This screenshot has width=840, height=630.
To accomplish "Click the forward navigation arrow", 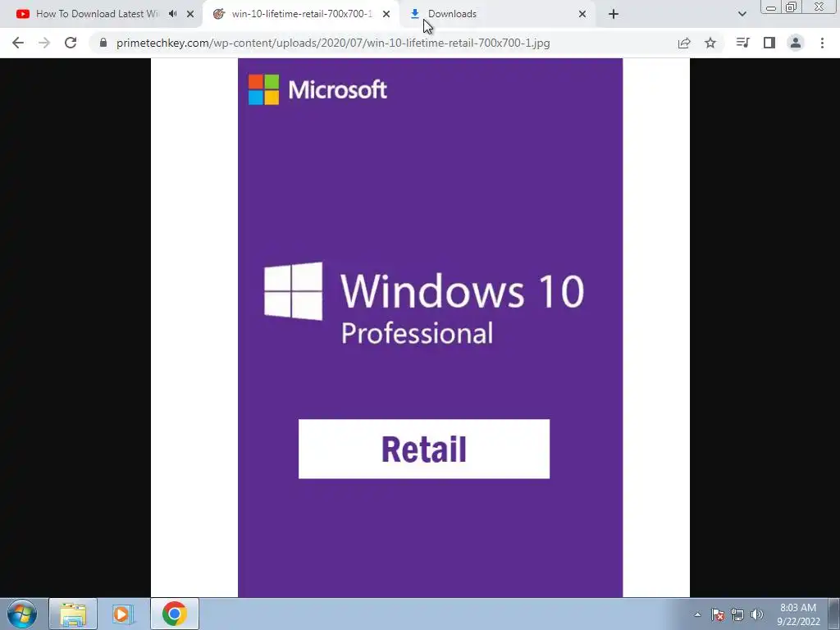I will click(x=44, y=43).
